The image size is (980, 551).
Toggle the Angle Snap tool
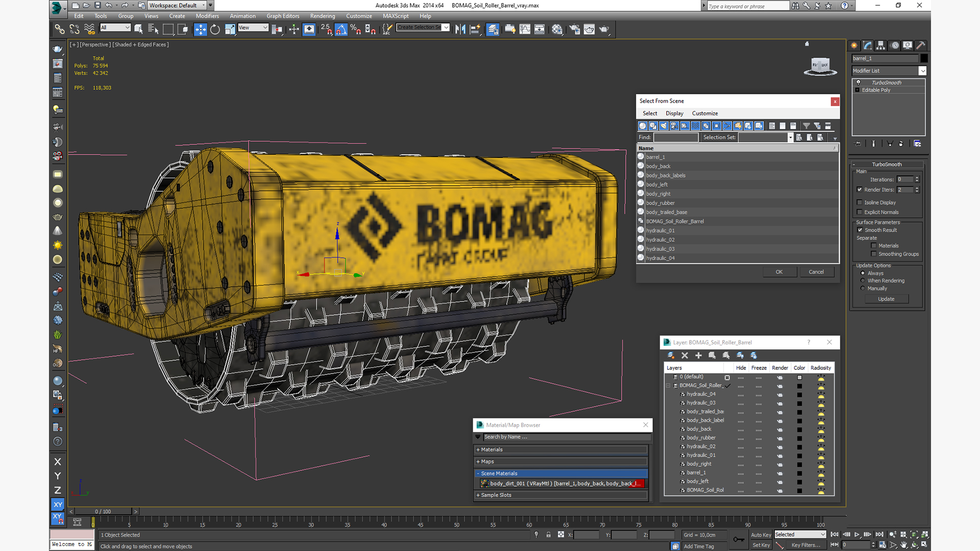pos(341,29)
